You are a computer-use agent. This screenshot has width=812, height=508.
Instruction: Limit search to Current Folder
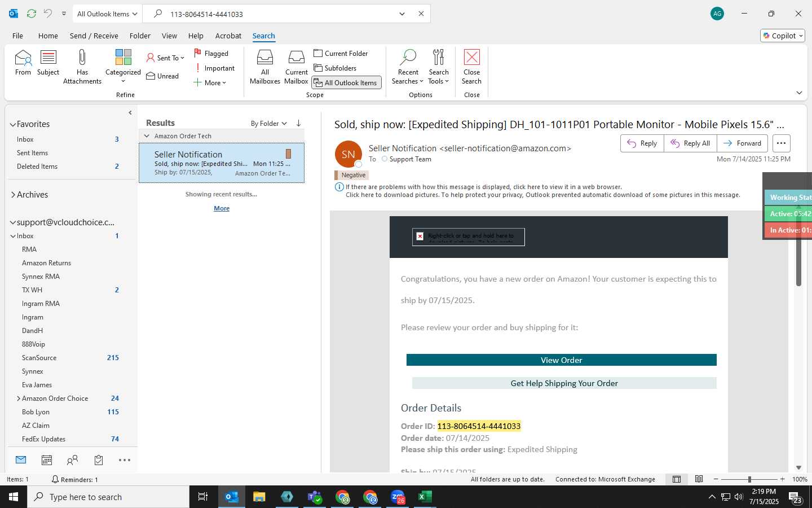pos(341,53)
